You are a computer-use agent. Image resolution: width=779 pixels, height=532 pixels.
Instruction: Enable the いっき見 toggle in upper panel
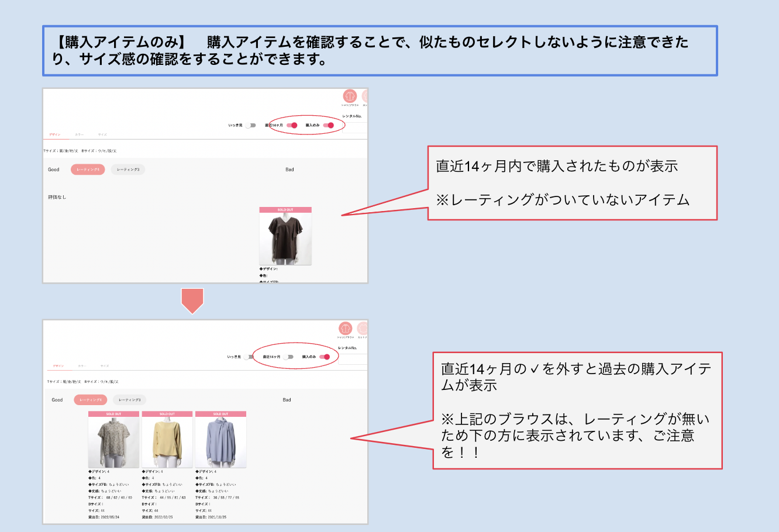coord(250,125)
